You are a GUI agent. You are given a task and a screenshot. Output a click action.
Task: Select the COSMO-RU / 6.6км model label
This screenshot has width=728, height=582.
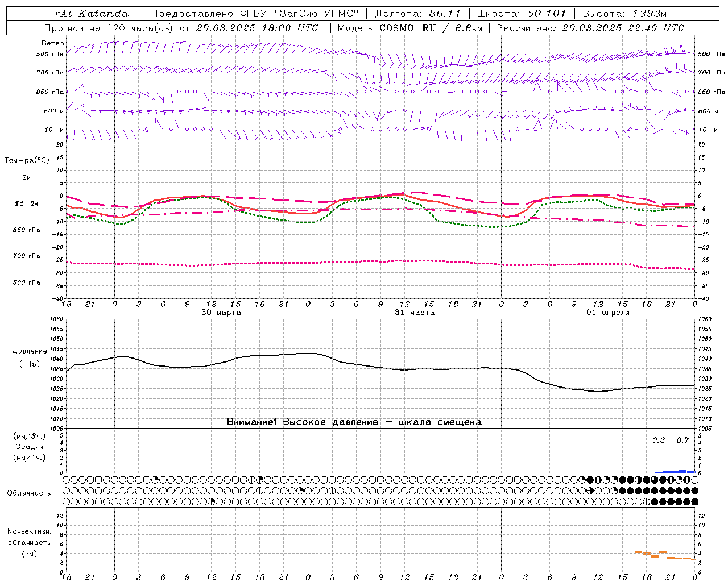(x=431, y=28)
